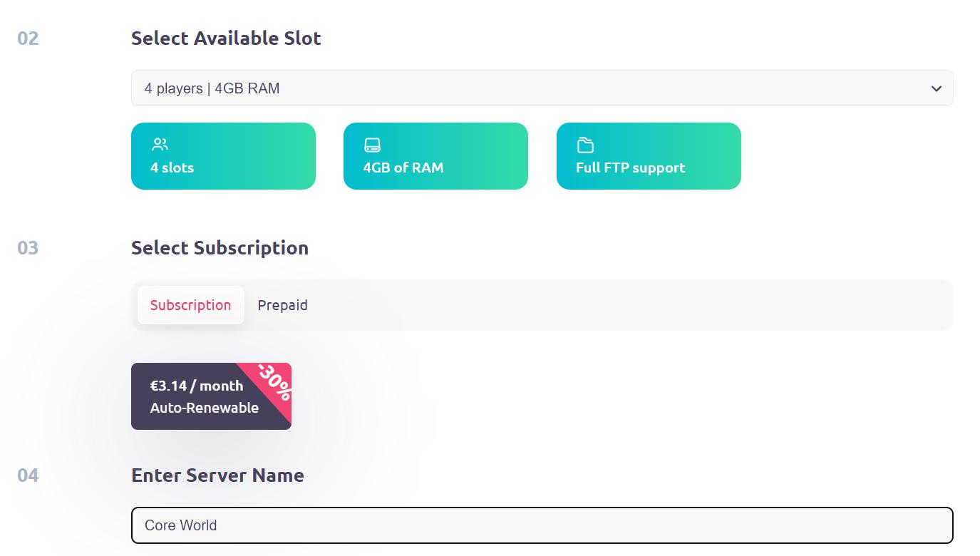Click the chevron on the slot selector
Image resolution: width=980 pixels, height=556 pixels.
click(937, 88)
